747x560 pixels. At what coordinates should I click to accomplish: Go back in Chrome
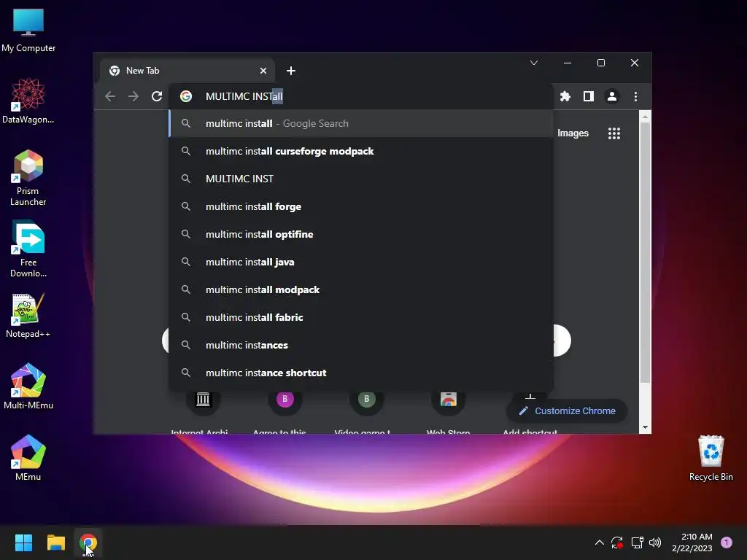(x=110, y=97)
